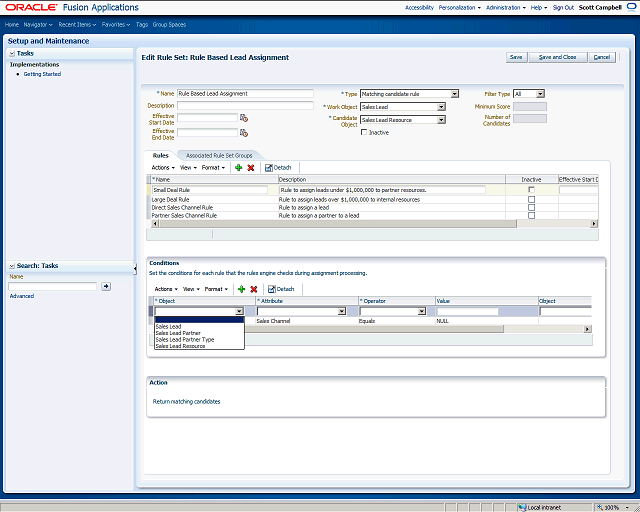The image size is (640, 512).
Task: Open Effective Start Date calendar picker
Action: point(244,118)
